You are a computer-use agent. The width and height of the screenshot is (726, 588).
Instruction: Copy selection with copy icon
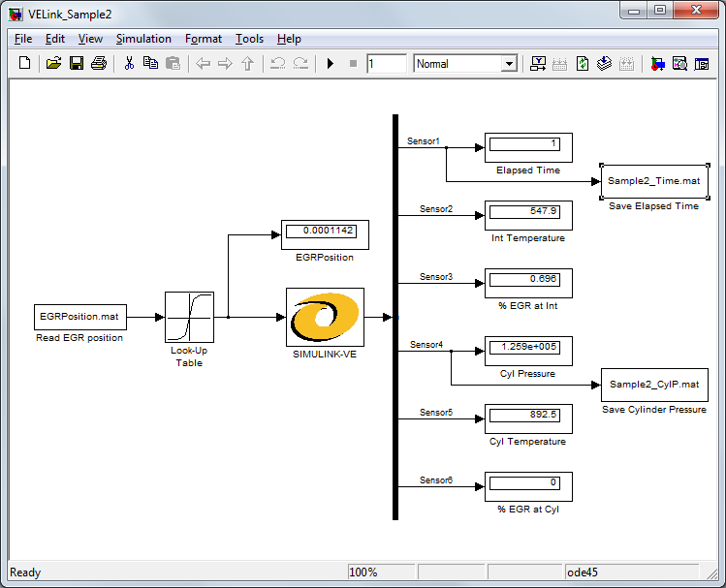pos(150,63)
